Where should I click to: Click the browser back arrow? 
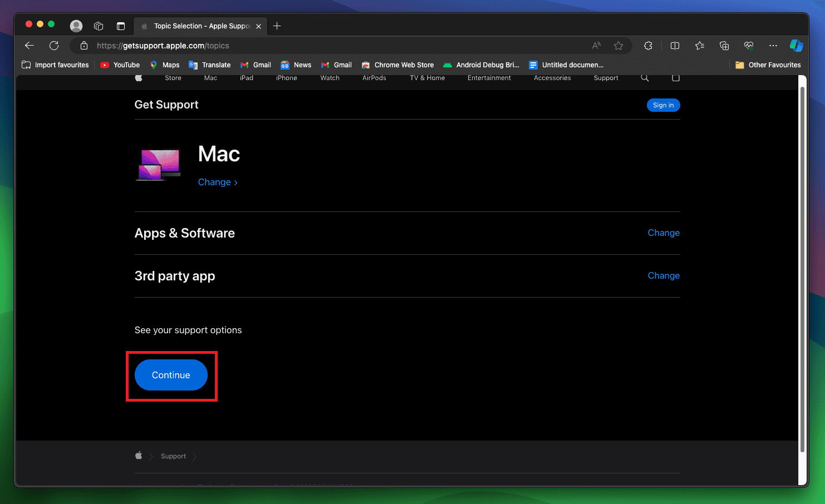point(30,46)
